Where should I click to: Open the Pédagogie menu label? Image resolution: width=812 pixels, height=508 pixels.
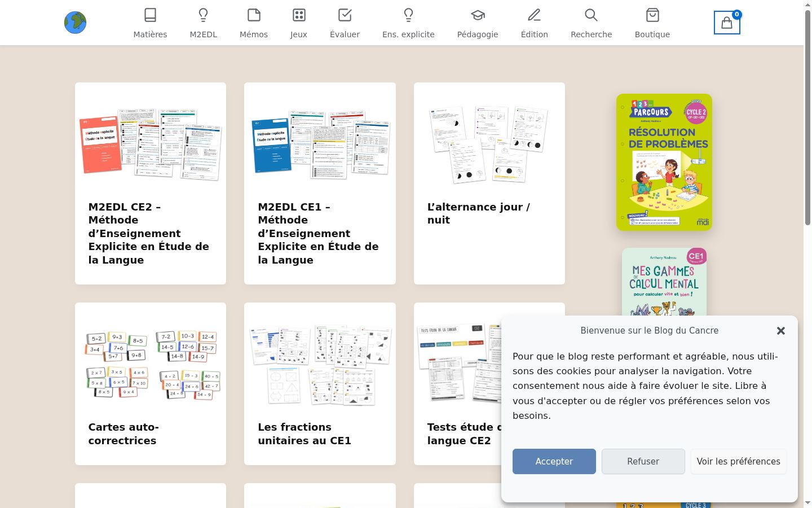tap(478, 34)
